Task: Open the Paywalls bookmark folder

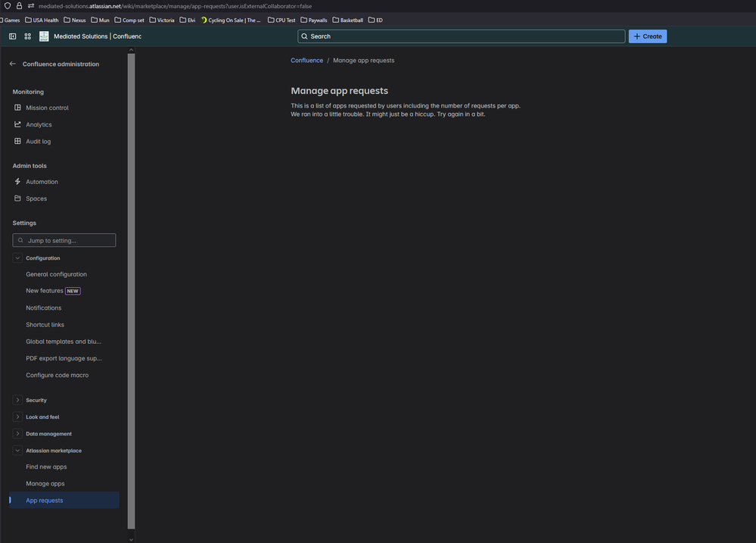Action: click(x=314, y=20)
